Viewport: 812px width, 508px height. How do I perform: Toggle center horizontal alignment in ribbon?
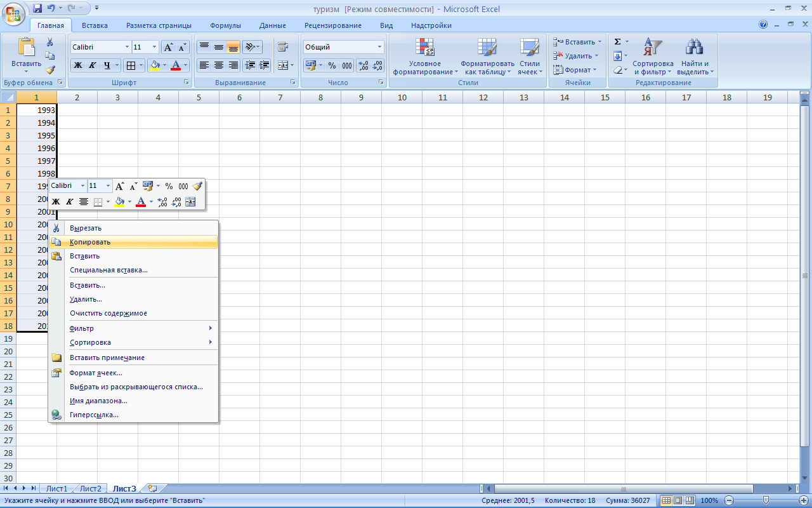[219, 65]
